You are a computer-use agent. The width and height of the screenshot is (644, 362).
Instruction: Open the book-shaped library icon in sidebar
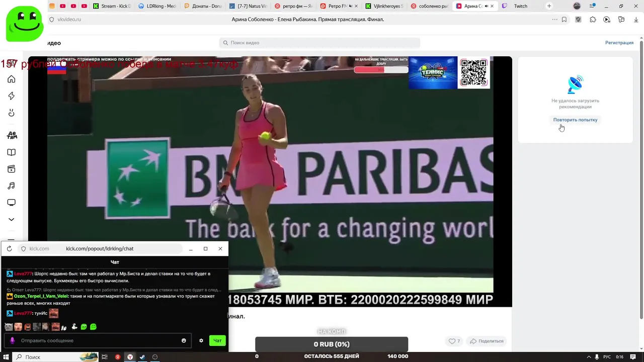pos(11,152)
